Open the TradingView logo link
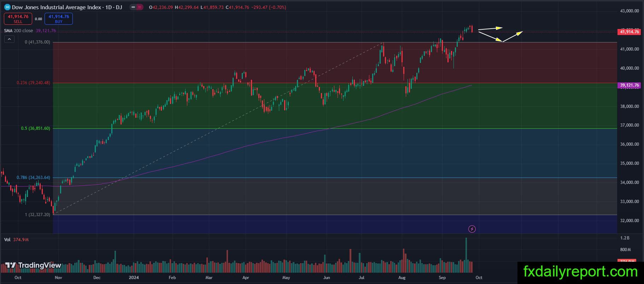Image resolution: width=644 pixels, height=284 pixels. pos(33,265)
